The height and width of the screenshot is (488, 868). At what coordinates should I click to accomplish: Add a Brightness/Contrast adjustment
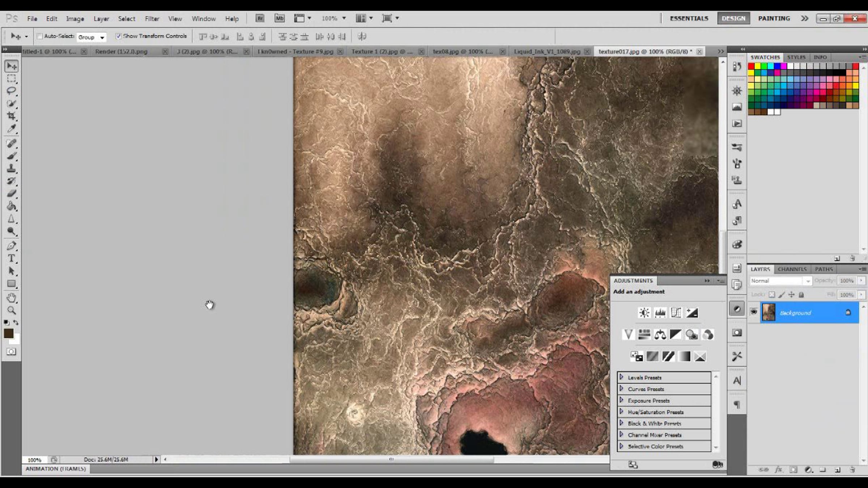[644, 313]
